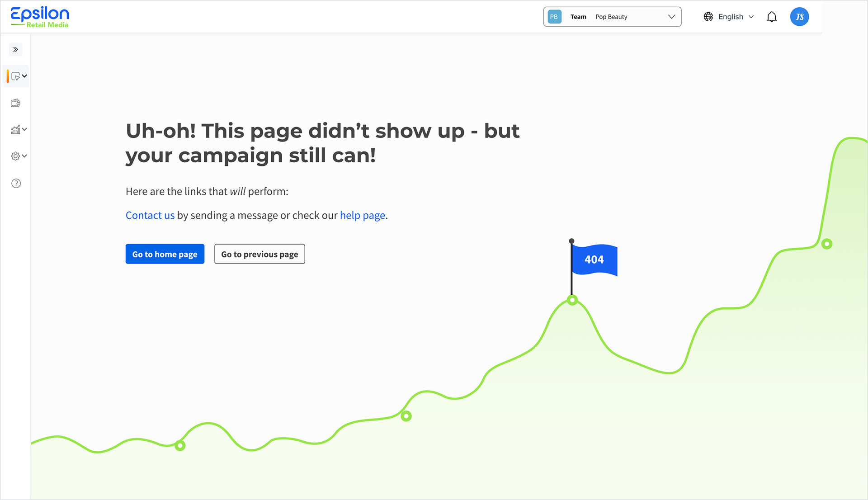Expand the collapsed sidebar with double chevron
The height and width of the screenshot is (500, 868).
[x=15, y=49]
